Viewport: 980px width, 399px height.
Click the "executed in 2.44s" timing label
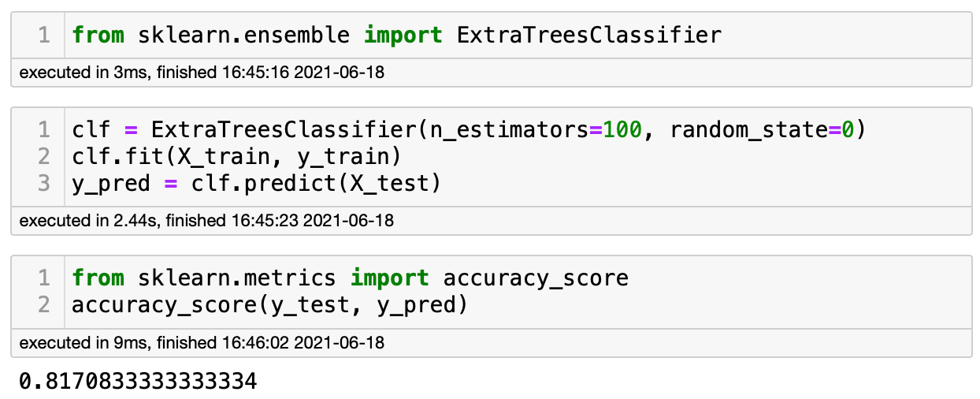pos(206,221)
